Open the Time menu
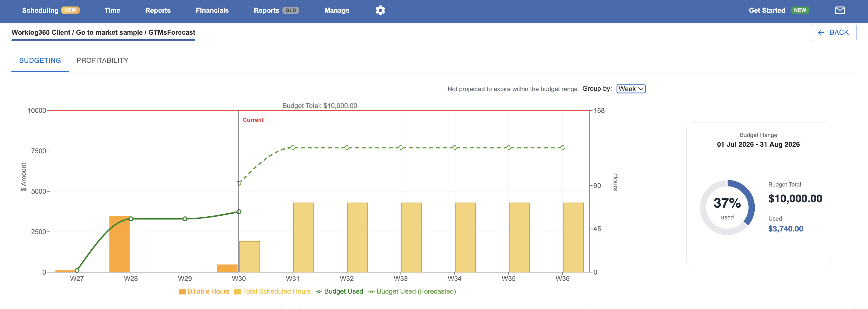 pyautogui.click(x=112, y=11)
